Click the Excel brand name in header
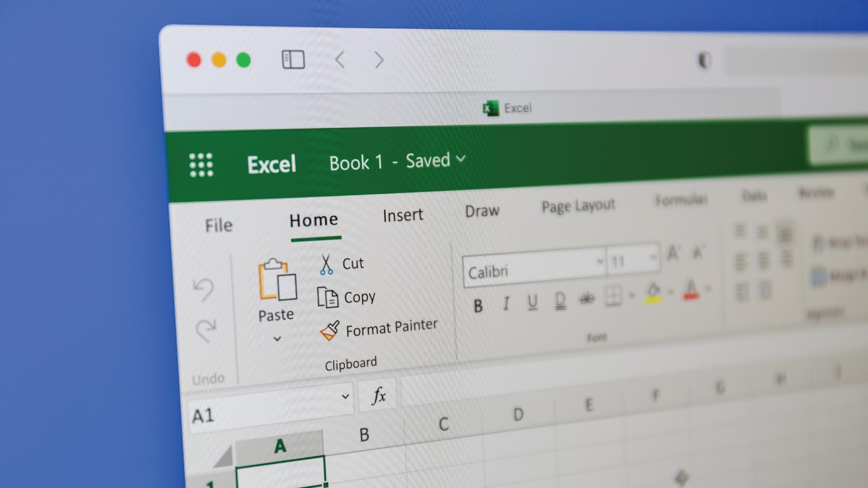Image resolution: width=868 pixels, height=488 pixels. click(x=272, y=165)
